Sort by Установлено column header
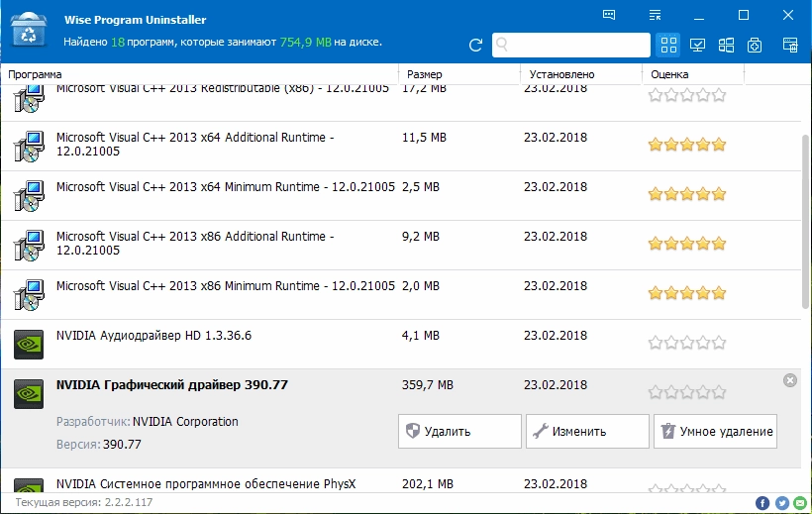The width and height of the screenshot is (812, 514). pyautogui.click(x=581, y=74)
